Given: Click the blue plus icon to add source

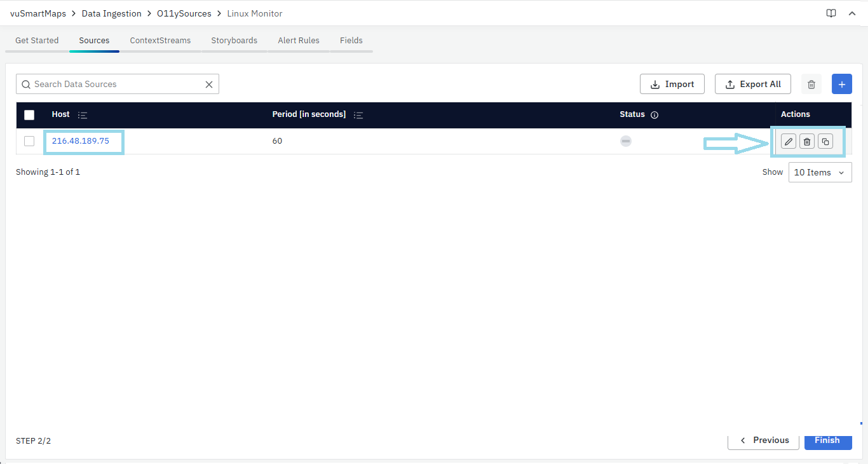Looking at the screenshot, I should [841, 83].
